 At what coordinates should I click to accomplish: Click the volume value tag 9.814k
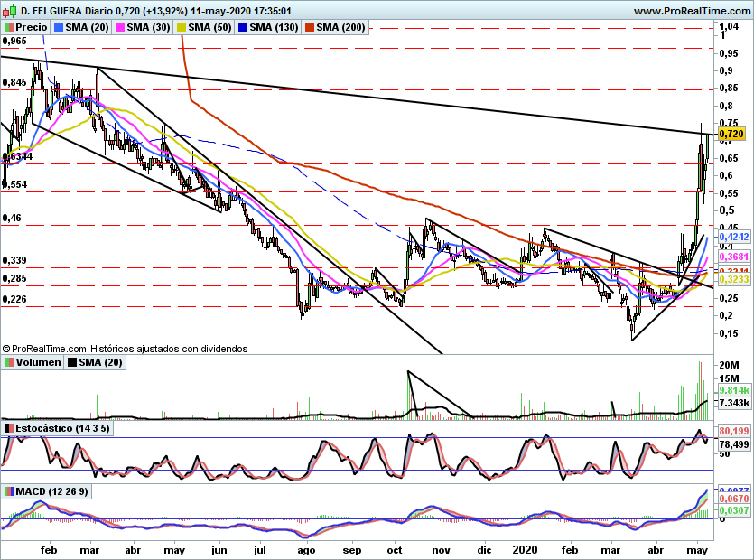[734, 390]
